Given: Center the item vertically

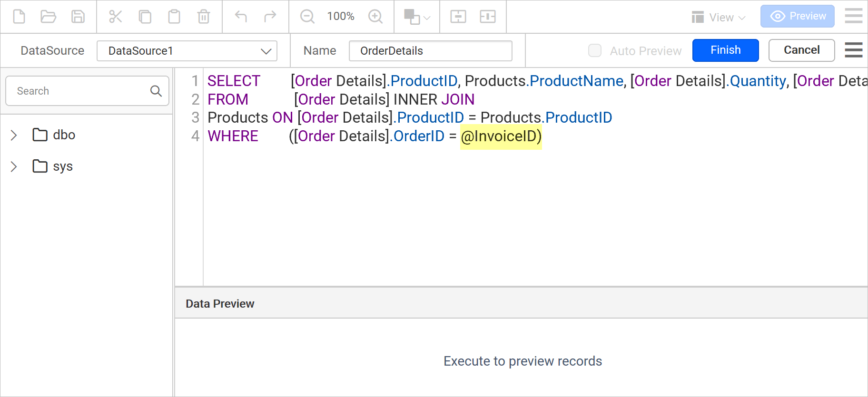Looking at the screenshot, I should tap(488, 17).
